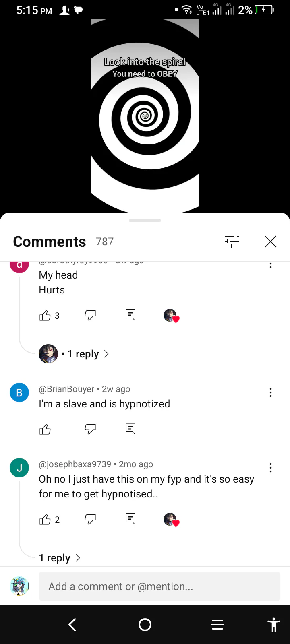
Task: Tap the comments panel drag handle
Action: pyautogui.click(x=145, y=221)
